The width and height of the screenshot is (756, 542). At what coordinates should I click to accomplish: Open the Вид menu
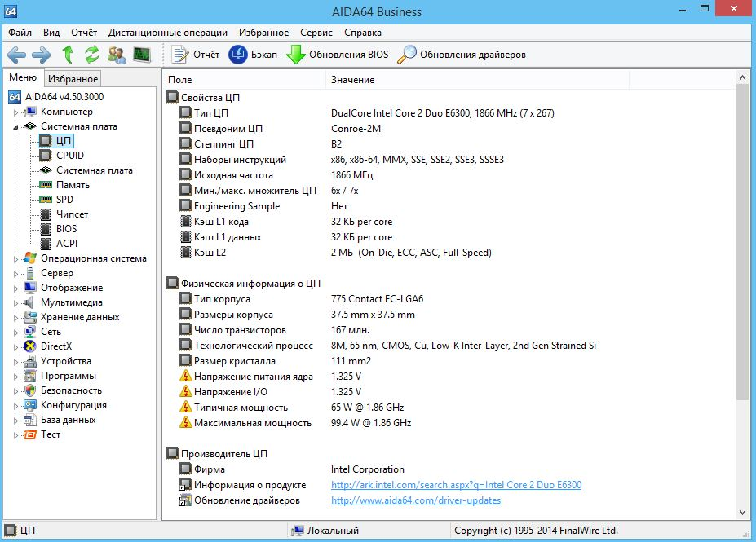coord(51,33)
